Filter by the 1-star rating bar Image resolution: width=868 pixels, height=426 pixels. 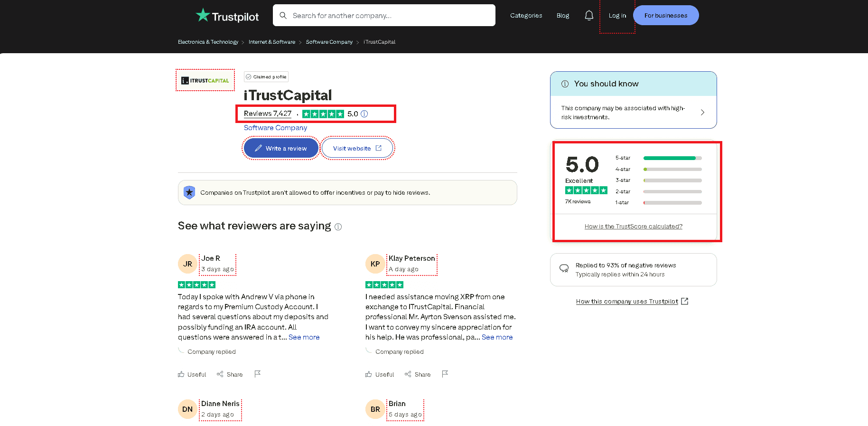(x=659, y=202)
